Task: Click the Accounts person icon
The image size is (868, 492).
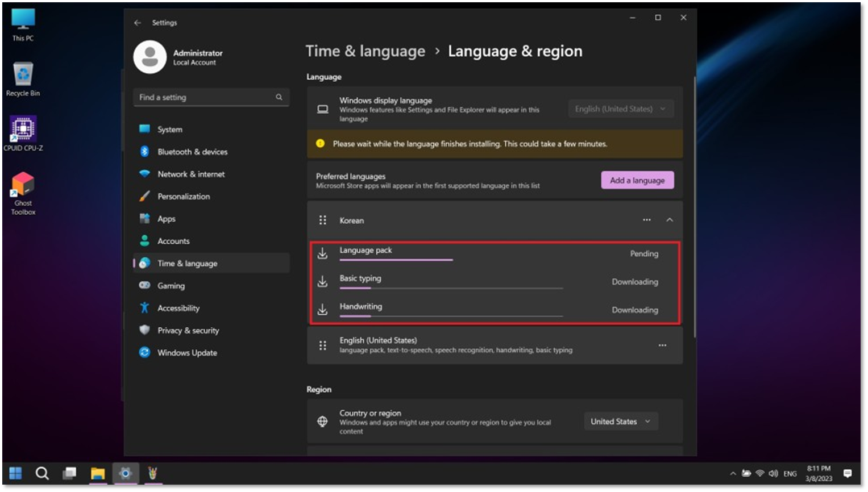Action: click(x=145, y=241)
